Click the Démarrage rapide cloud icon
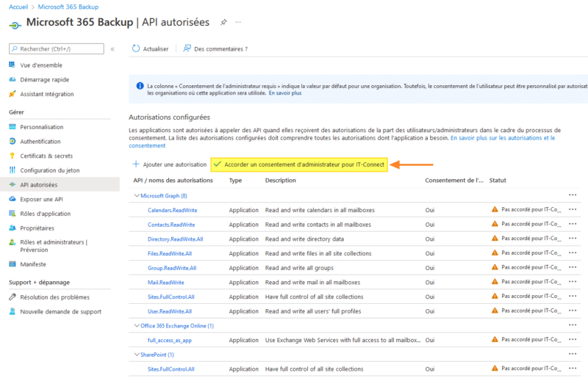Screen dimensions: 588x381 pos(12,79)
